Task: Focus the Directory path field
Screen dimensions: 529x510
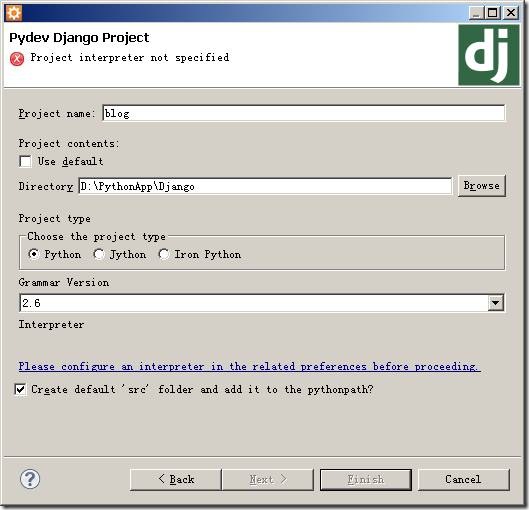Action: 265,186
